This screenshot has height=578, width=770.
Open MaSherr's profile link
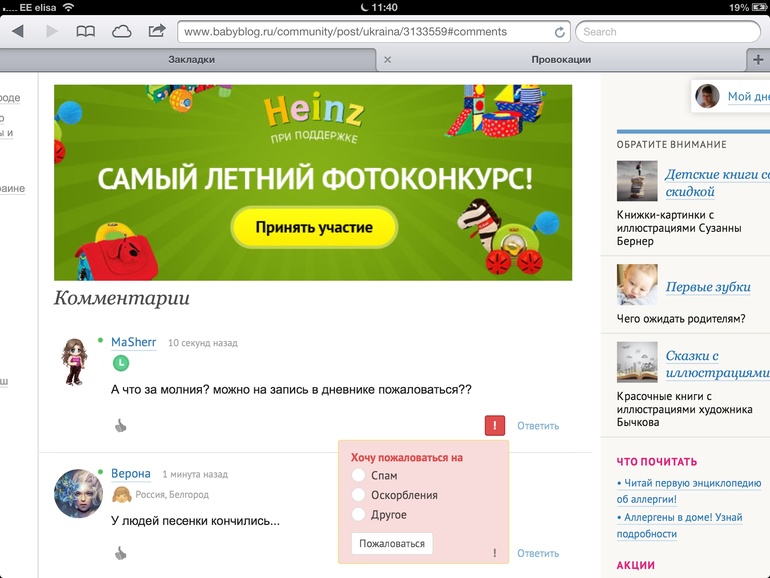coord(134,342)
